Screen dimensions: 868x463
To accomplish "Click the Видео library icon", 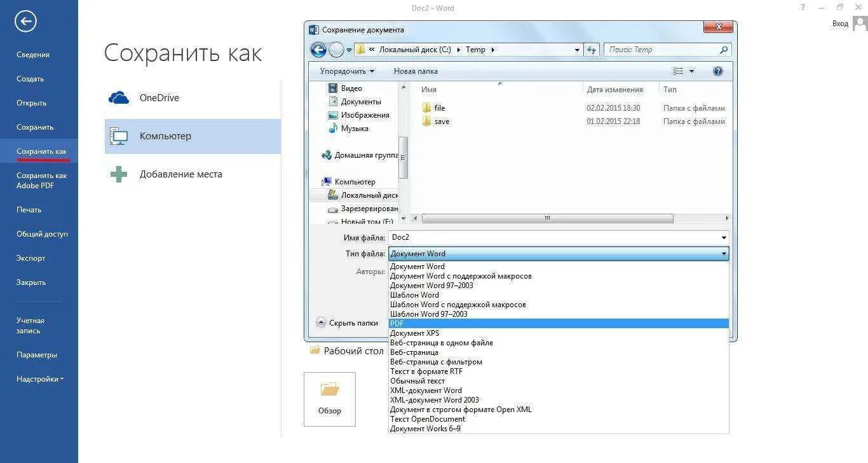I will pyautogui.click(x=333, y=88).
